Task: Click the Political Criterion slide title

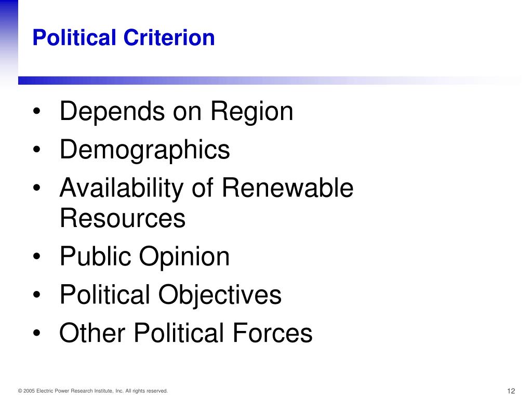Action: click(x=124, y=37)
